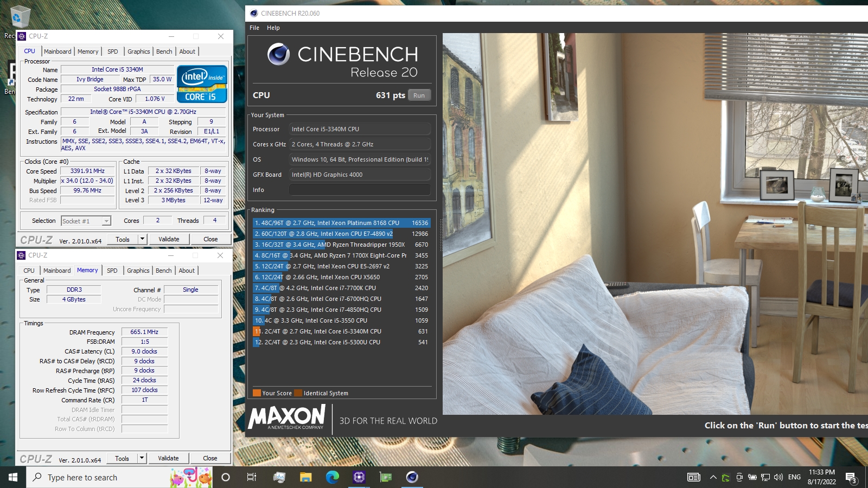
Task: Open About tab in upper CPU-Z window
Action: 187,52
